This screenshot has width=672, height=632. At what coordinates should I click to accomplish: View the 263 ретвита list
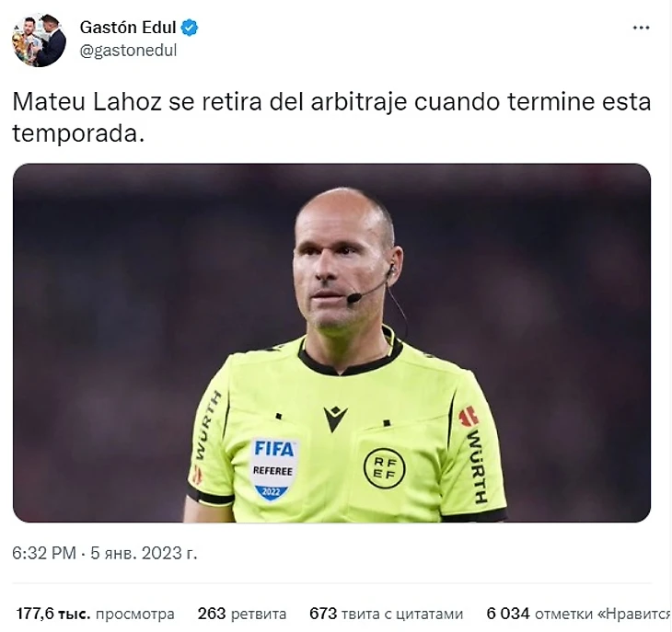(242, 614)
